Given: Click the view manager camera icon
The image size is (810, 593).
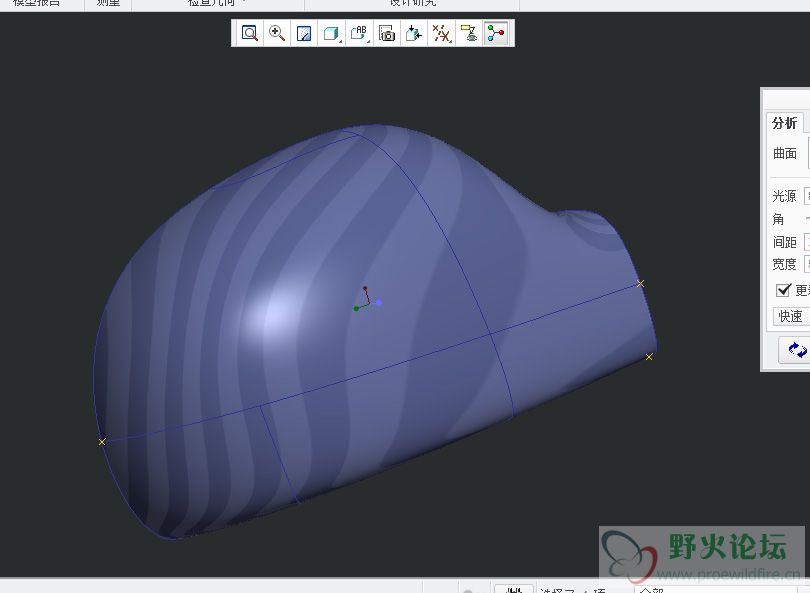Looking at the screenshot, I should pyautogui.click(x=387, y=34).
